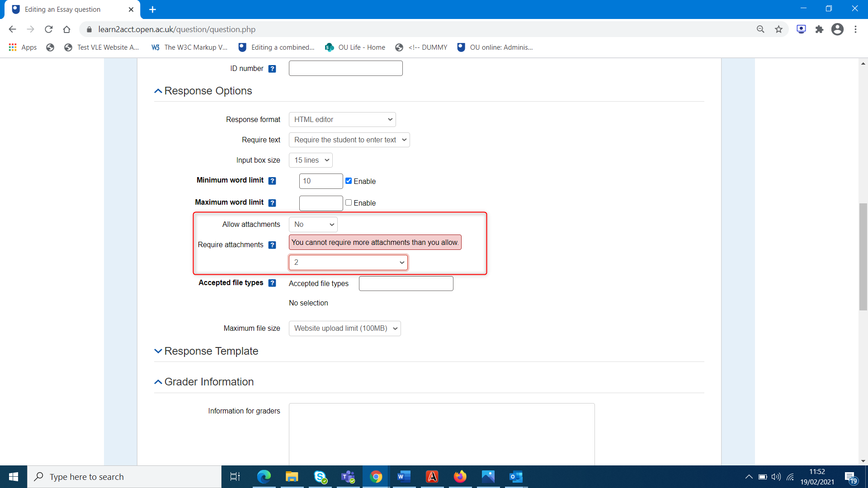Open the Chrome three-dot menu
868x488 pixels.
[x=855, y=29]
